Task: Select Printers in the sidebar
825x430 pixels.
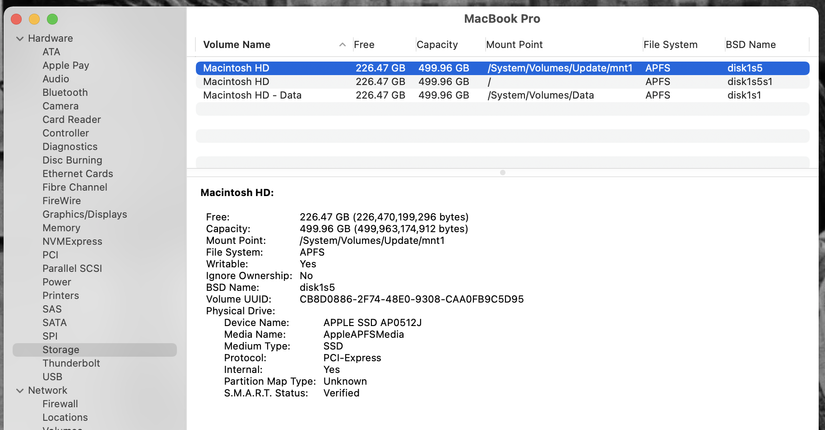Action: 61,296
